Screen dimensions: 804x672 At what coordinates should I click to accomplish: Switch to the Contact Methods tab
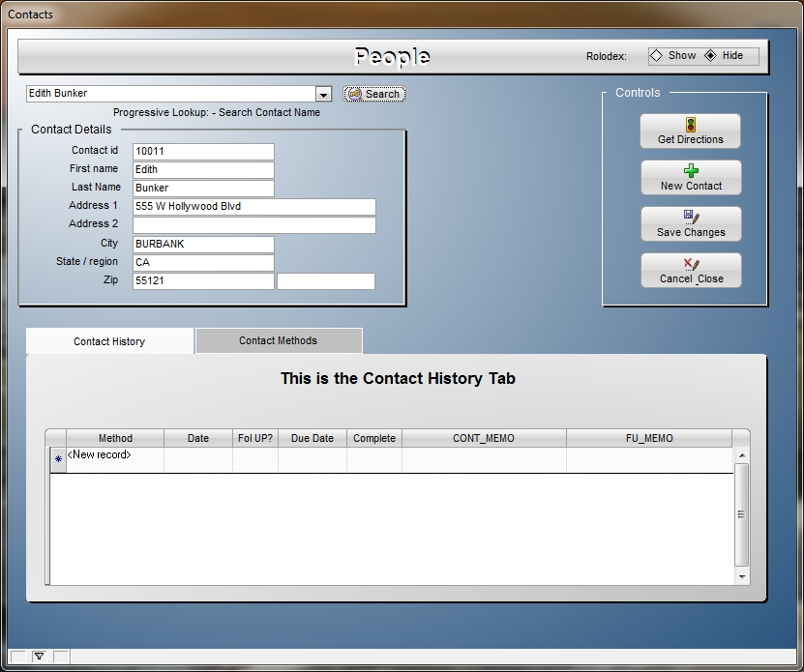click(278, 340)
